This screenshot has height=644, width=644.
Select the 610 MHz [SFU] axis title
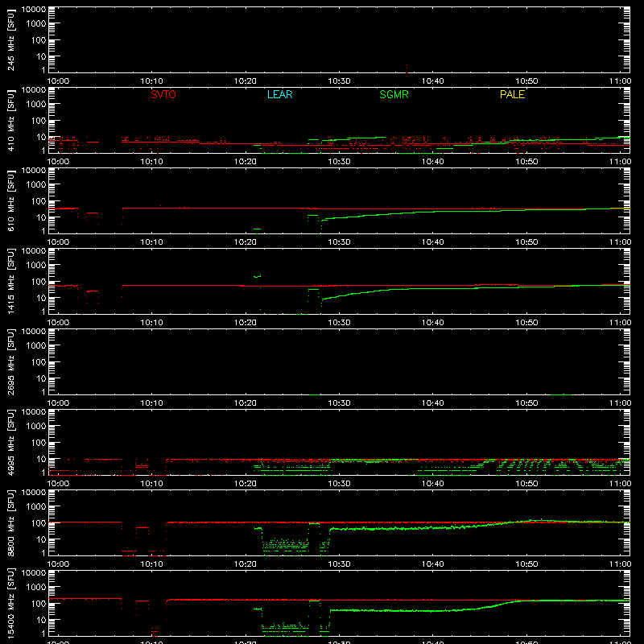[10, 200]
